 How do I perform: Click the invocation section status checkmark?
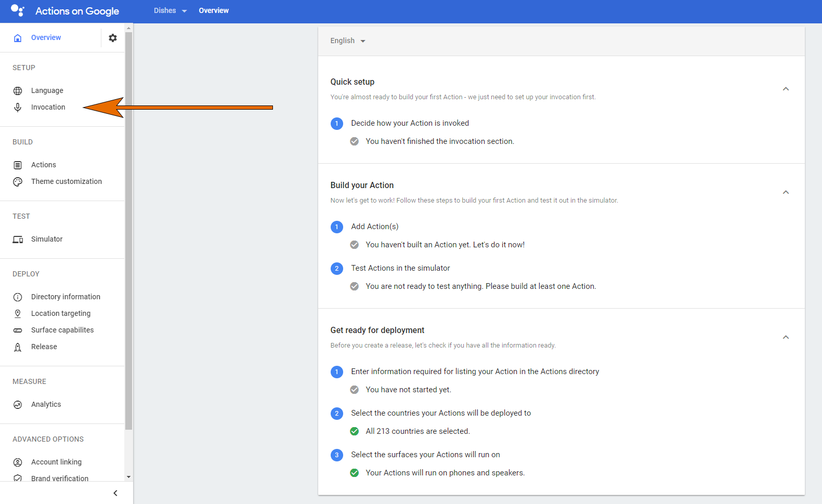click(x=355, y=141)
